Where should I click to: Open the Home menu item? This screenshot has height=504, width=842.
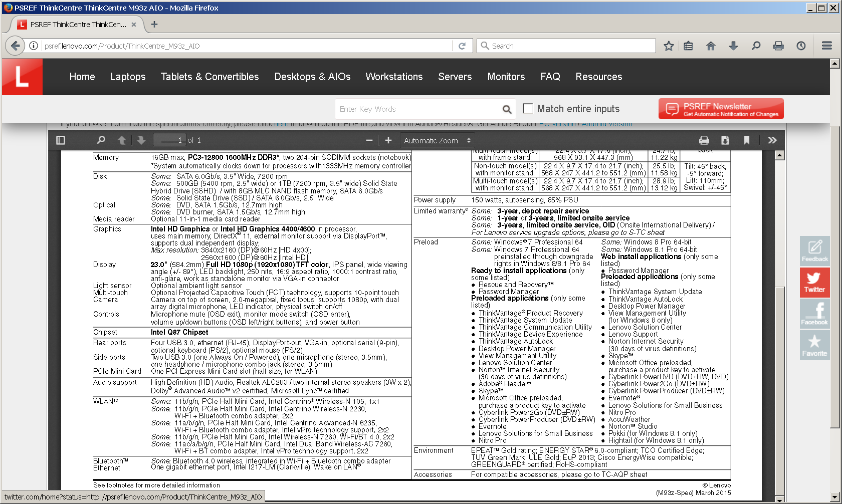(x=82, y=77)
